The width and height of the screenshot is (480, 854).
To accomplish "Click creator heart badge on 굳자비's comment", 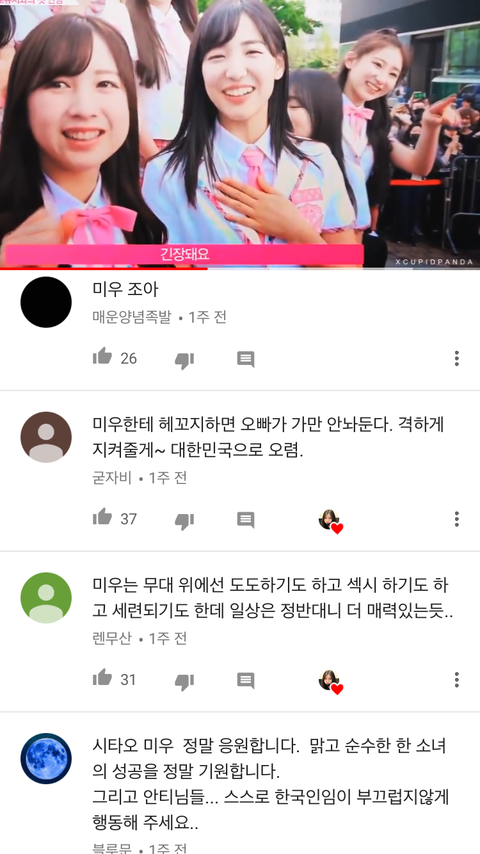I will coord(331,521).
